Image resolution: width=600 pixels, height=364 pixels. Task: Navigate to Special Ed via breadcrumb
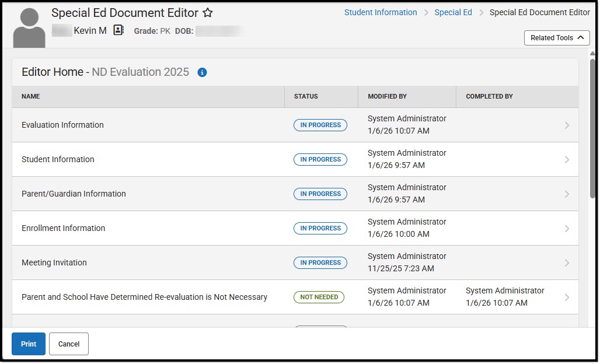pos(453,12)
